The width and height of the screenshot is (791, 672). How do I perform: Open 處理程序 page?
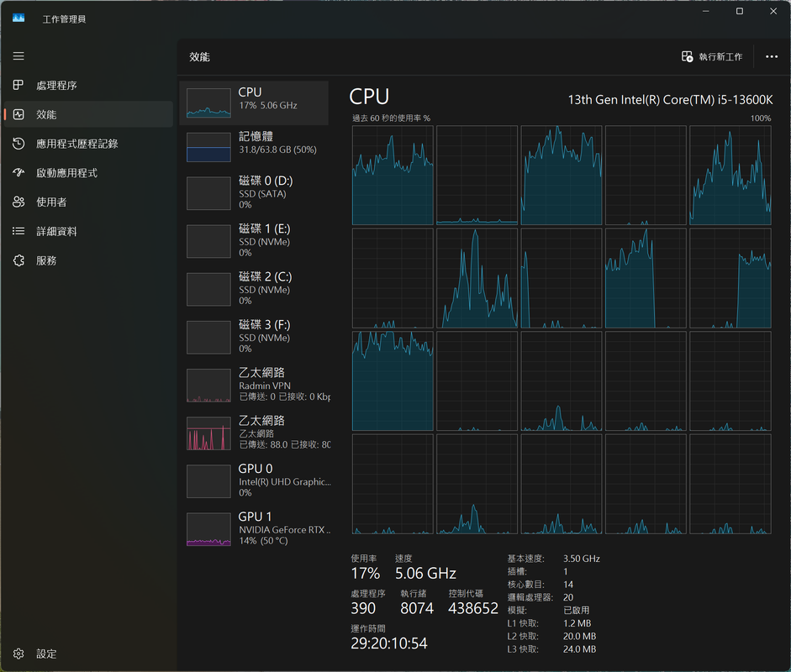[87, 85]
